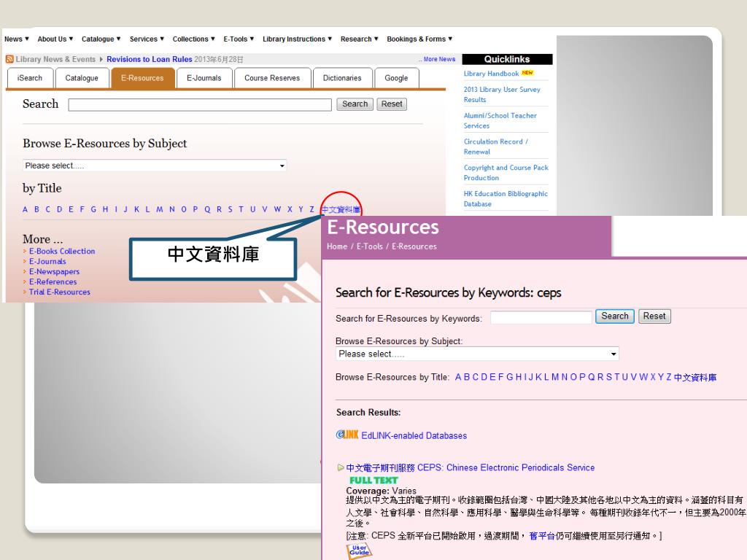Open Browse by Subject dropdown in pink panel
The width and height of the screenshot is (747, 560).
tap(477, 354)
